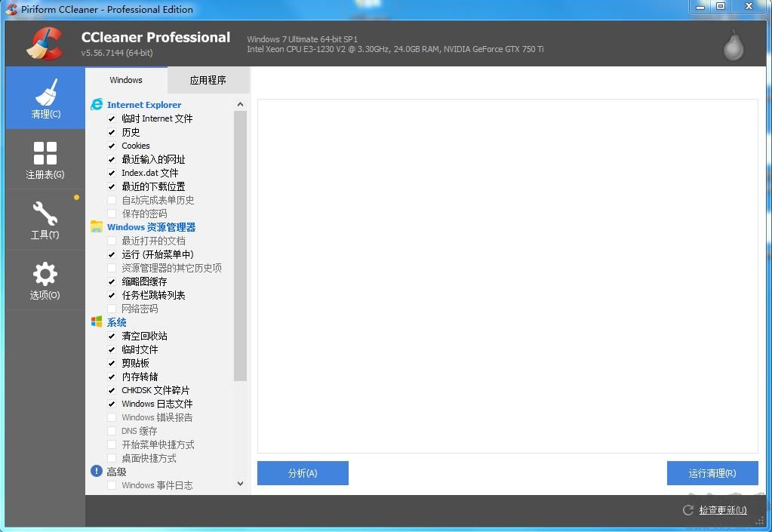Enable the DNS 缓存 option
Image resolution: width=772 pixels, height=532 pixels.
111,431
